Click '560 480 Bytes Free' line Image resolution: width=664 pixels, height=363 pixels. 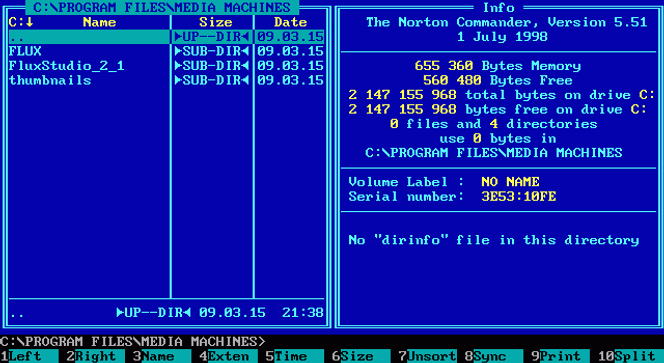click(498, 80)
